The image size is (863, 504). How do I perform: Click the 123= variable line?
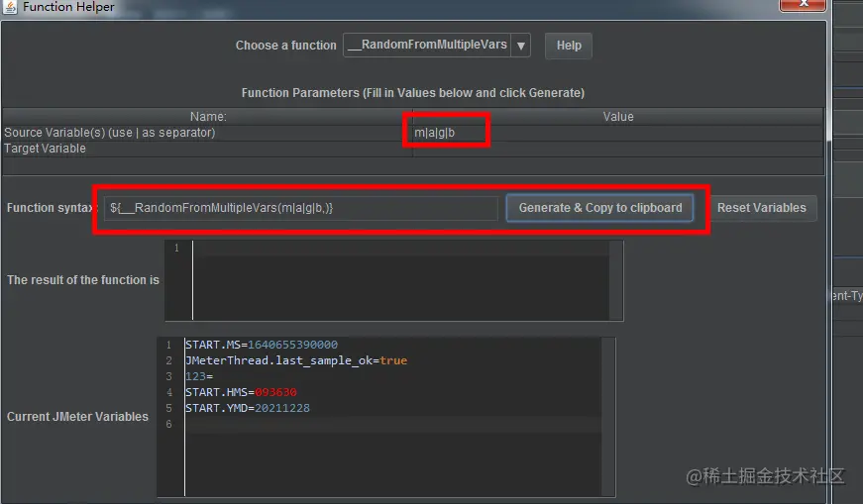(199, 377)
